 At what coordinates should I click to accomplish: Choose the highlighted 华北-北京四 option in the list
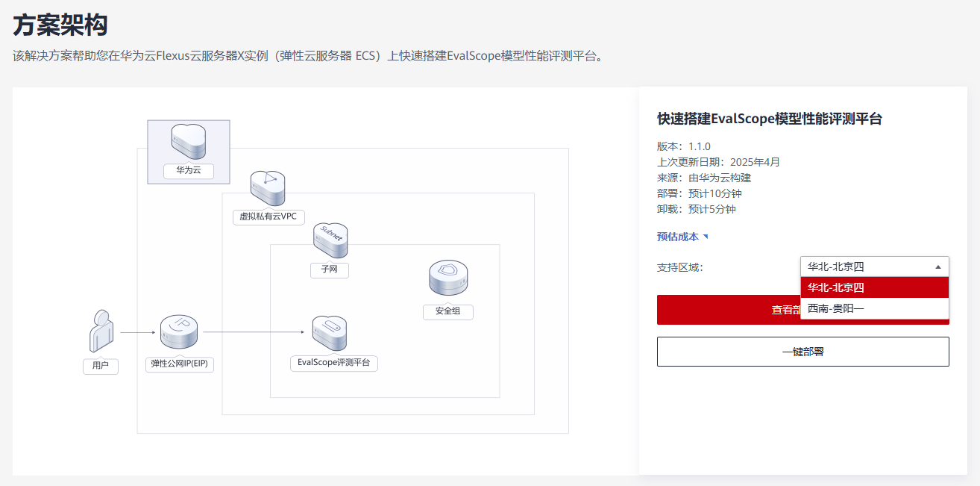875,287
